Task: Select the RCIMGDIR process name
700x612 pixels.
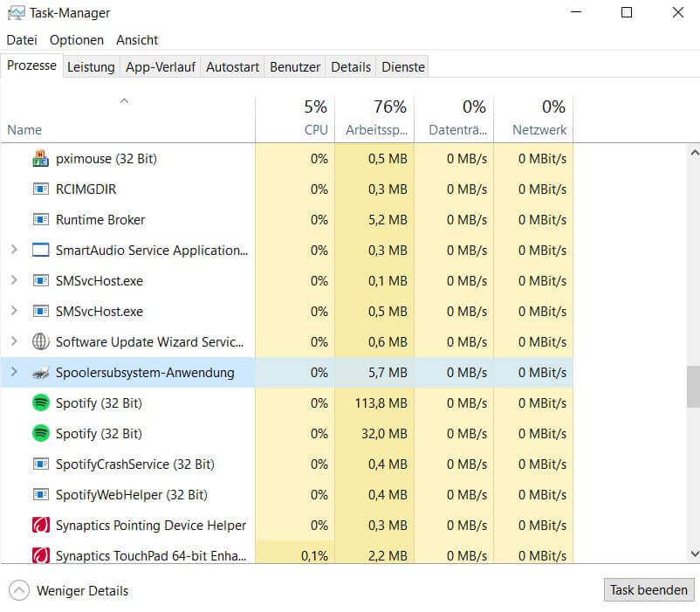Action: (86, 189)
